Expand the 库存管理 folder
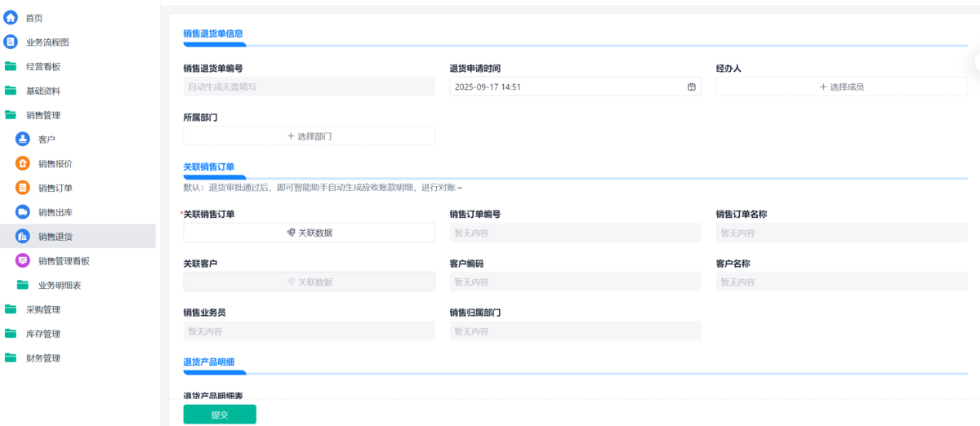The image size is (980, 426). 11,334
